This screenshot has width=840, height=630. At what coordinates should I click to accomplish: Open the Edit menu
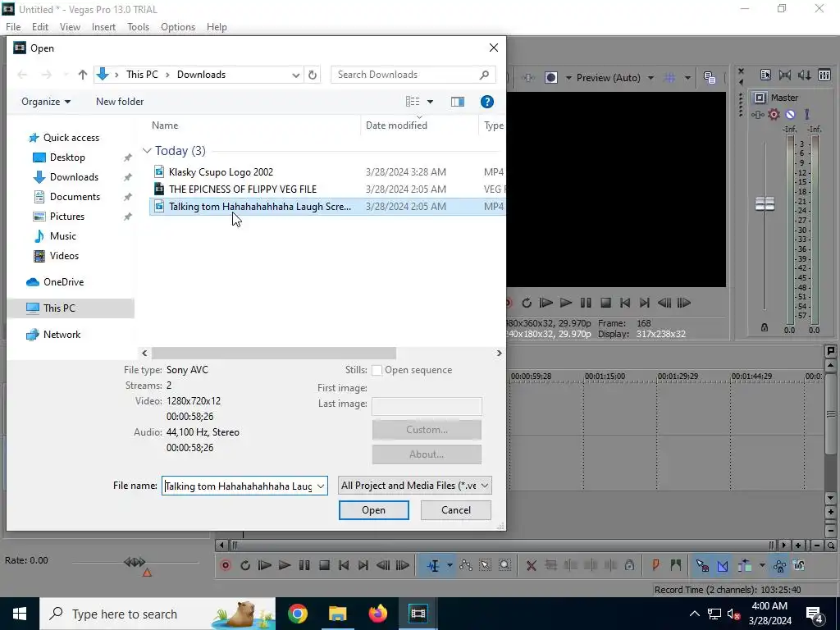40,27
